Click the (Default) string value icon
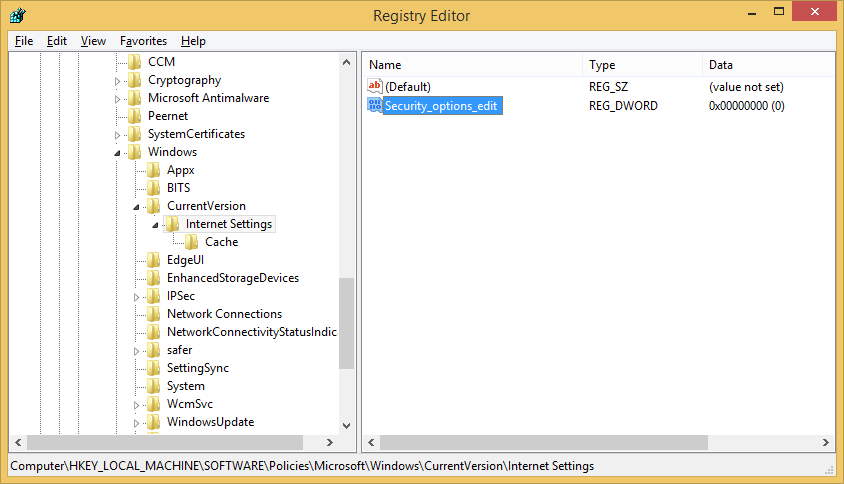 pyautogui.click(x=375, y=87)
